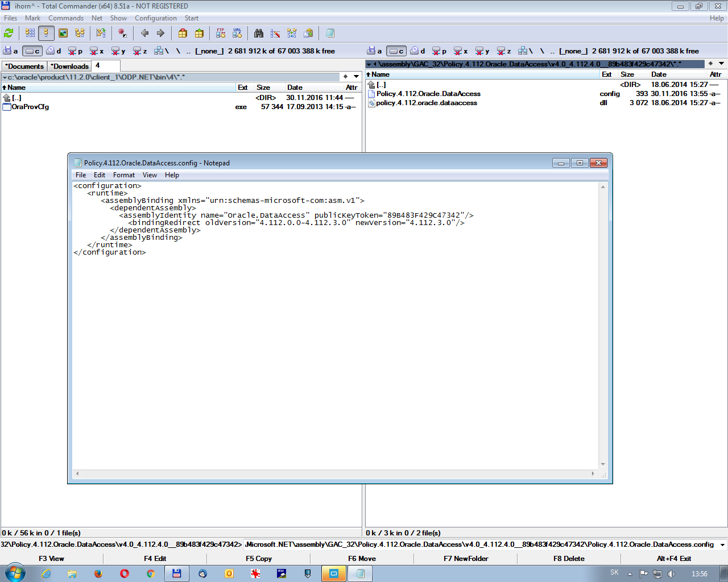Click Notepad vertical scrollbar down arrow

603,464
